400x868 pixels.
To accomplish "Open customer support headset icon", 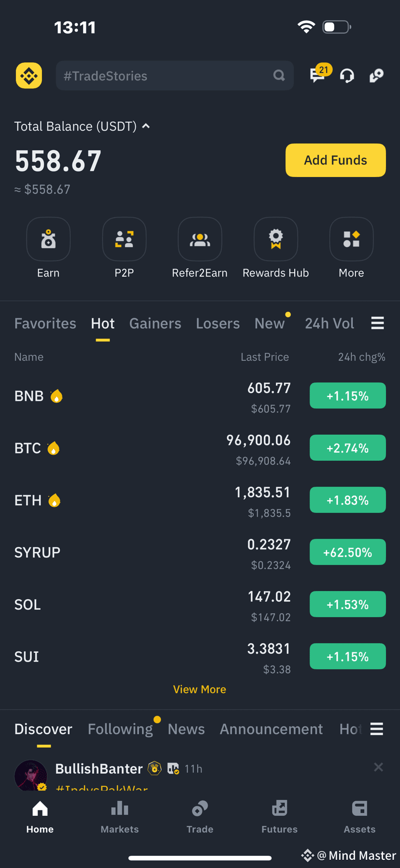I will (x=347, y=76).
